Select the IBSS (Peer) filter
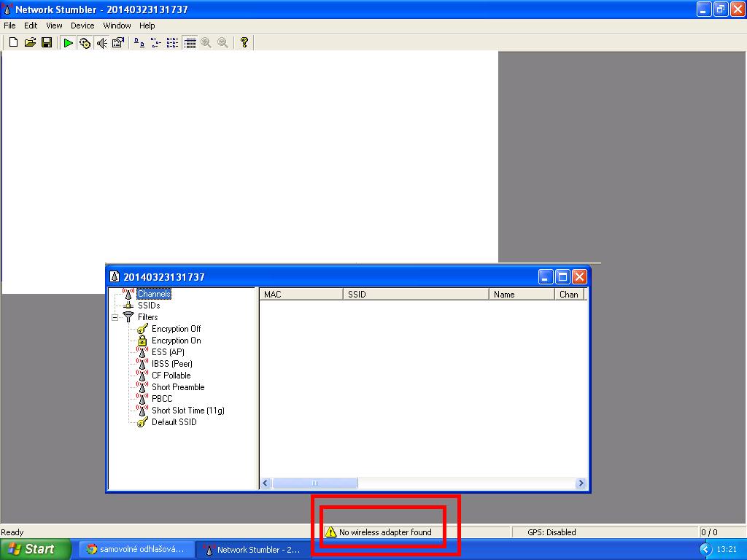Viewport: 747px width, 560px height. [172, 364]
